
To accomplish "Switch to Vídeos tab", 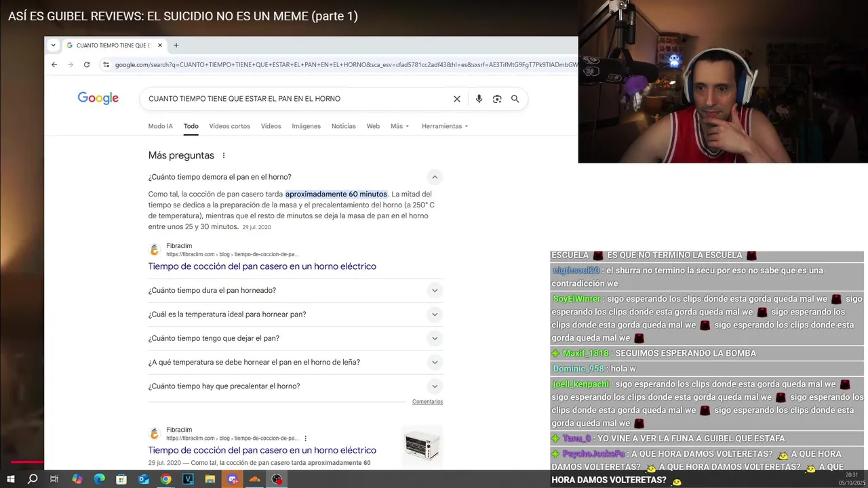I will click(x=271, y=126).
